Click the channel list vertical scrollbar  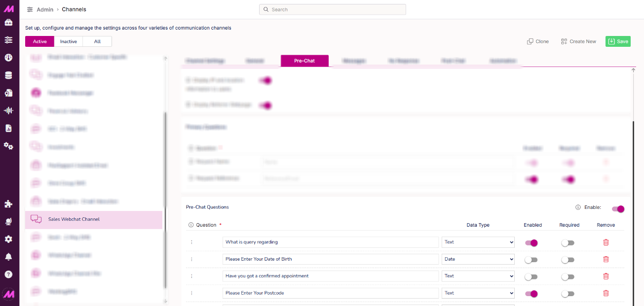tap(165, 200)
